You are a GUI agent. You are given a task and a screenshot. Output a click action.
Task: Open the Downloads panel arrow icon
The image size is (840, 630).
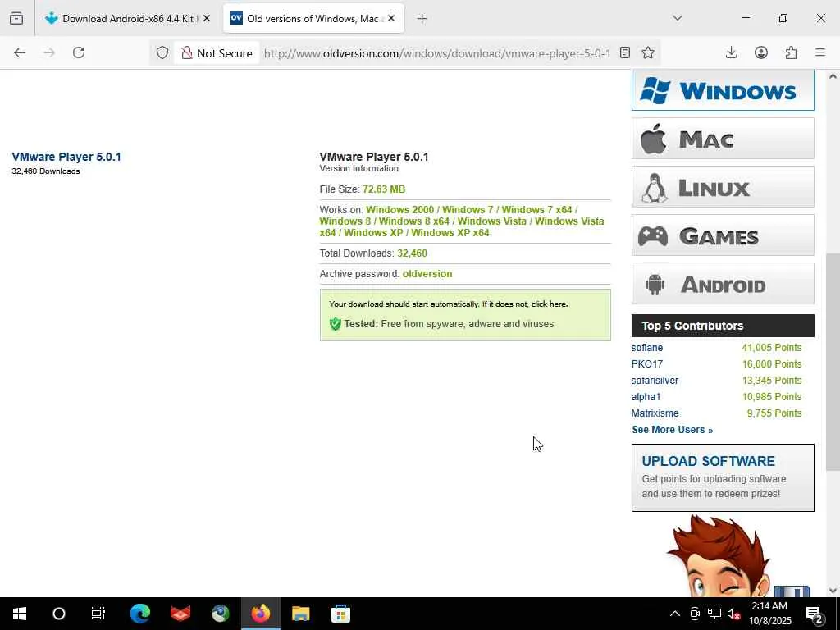[x=731, y=52]
